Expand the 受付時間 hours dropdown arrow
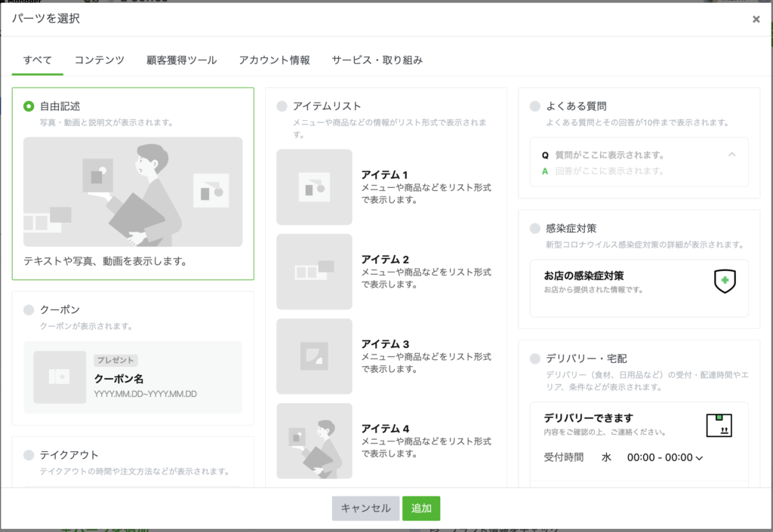The image size is (773, 532). tap(699, 458)
